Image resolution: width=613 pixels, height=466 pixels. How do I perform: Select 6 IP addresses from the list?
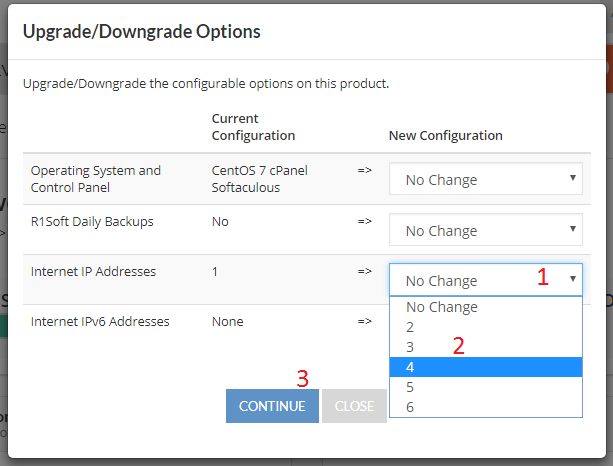pyautogui.click(x=486, y=407)
